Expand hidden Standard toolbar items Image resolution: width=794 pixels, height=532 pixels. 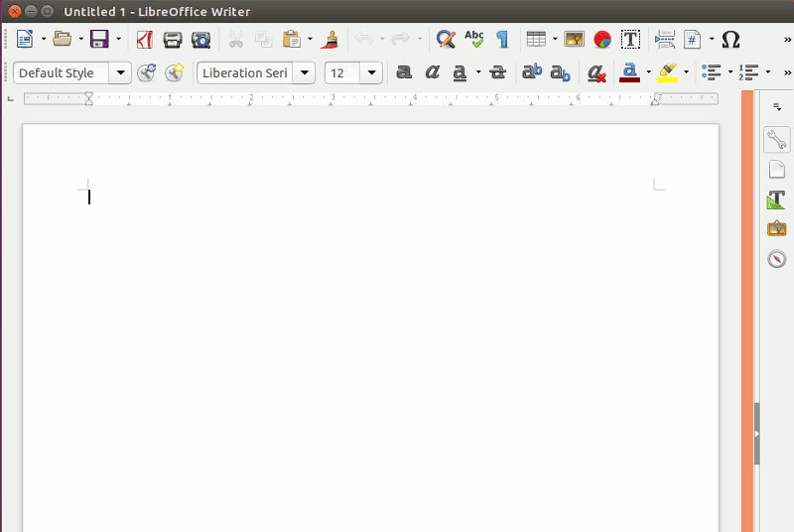pyautogui.click(x=787, y=39)
